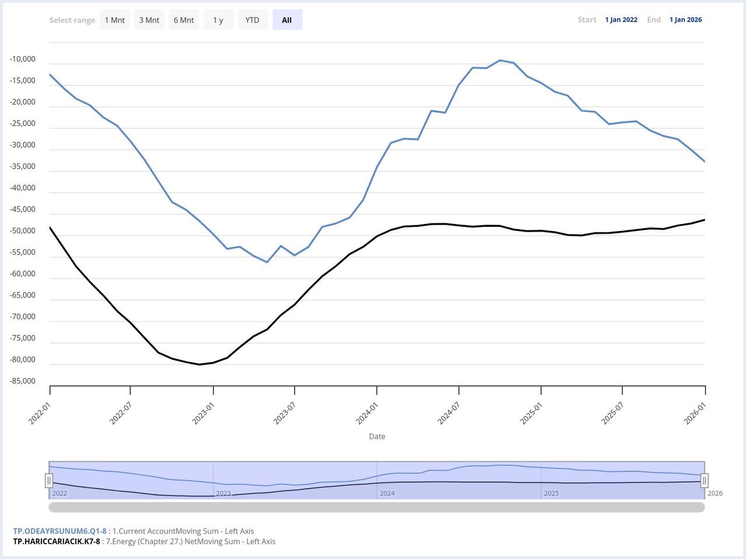This screenshot has height=560, width=747.
Task: Toggle the TP.HARICCARIACIK.K7-8 series visibility
Action: coord(57,541)
